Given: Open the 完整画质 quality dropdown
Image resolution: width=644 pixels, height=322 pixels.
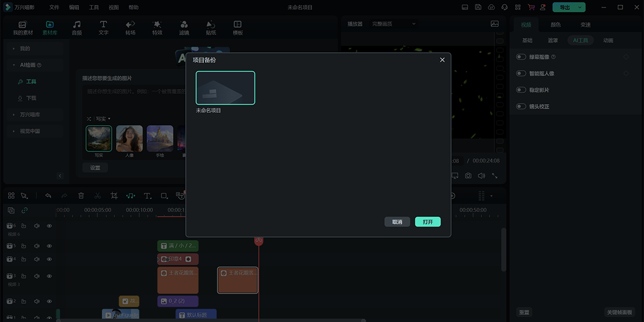Looking at the screenshot, I should coord(394,24).
